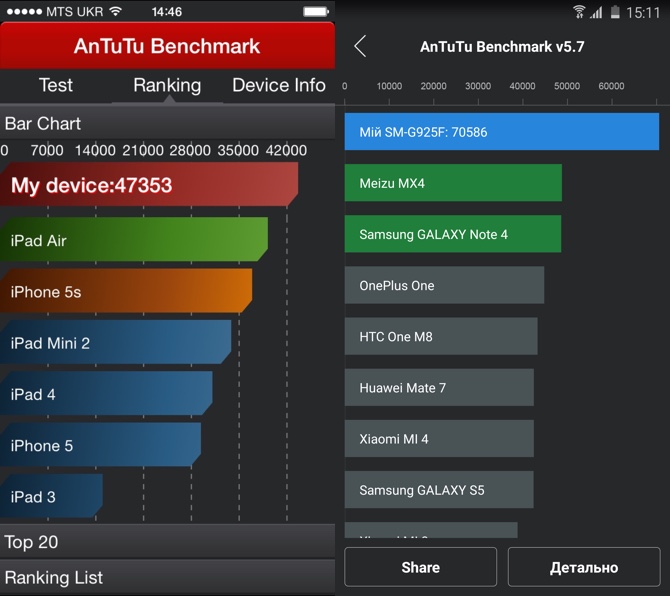The image size is (670, 596).
Task: Select the iPhone 5 bar
Action: (100, 445)
